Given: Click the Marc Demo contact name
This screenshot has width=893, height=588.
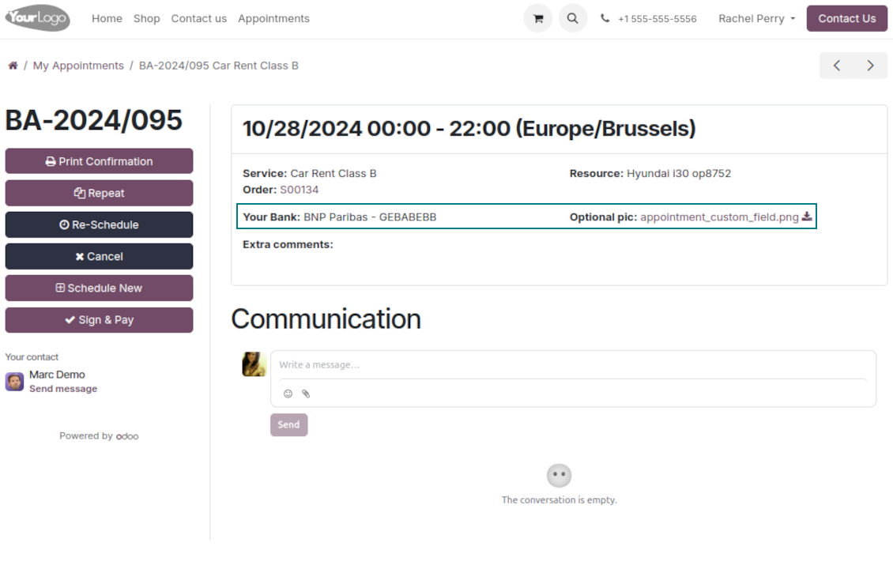Looking at the screenshot, I should point(57,375).
